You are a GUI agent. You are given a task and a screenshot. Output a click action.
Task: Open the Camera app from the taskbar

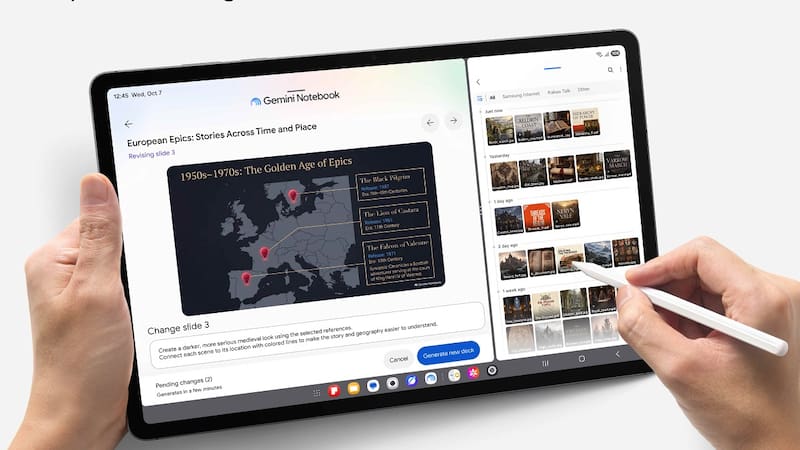[x=392, y=383]
